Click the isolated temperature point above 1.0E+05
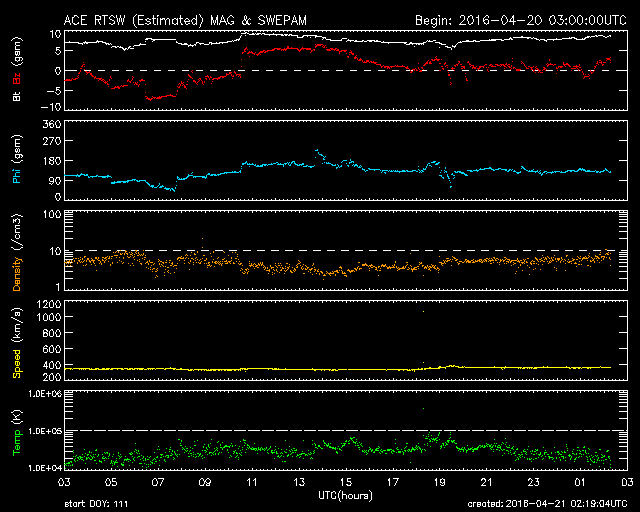 point(423,408)
